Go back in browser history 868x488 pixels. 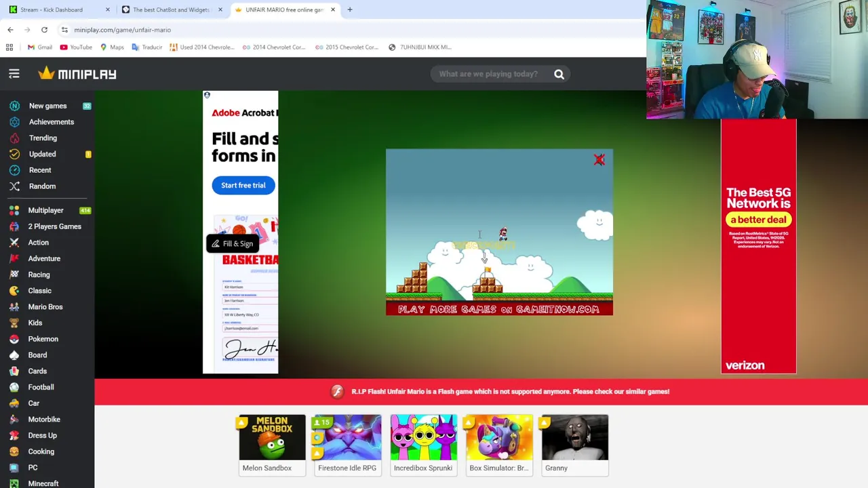pyautogui.click(x=10, y=30)
